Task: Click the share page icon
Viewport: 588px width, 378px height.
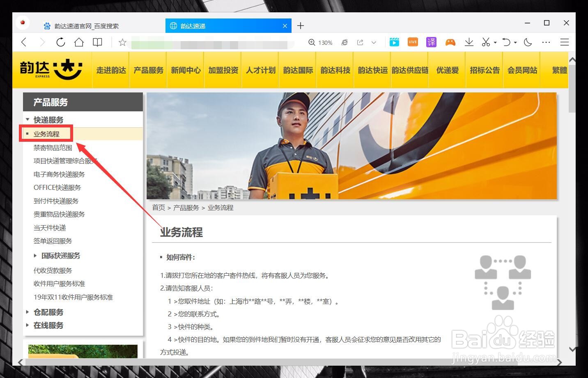Action: click(x=360, y=42)
